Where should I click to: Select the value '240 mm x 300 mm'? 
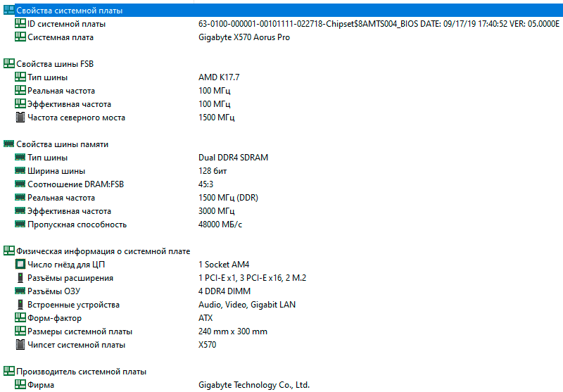233,331
